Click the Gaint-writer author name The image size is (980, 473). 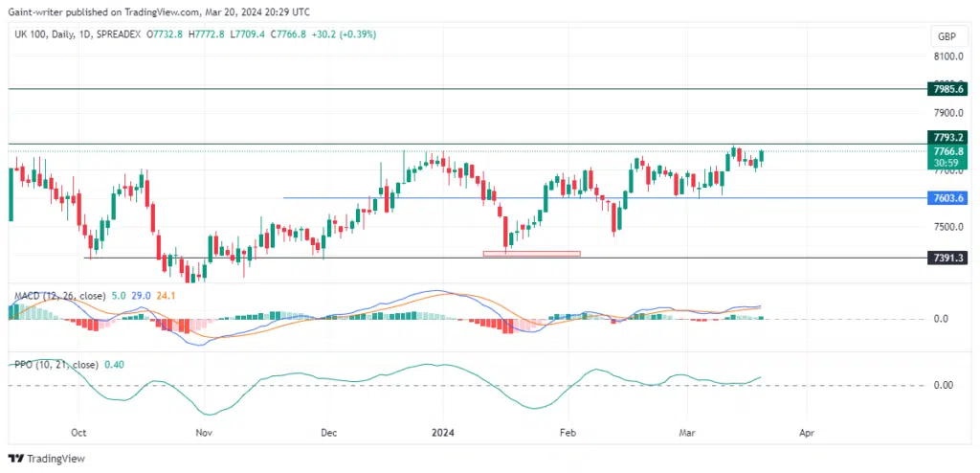pos(40,11)
